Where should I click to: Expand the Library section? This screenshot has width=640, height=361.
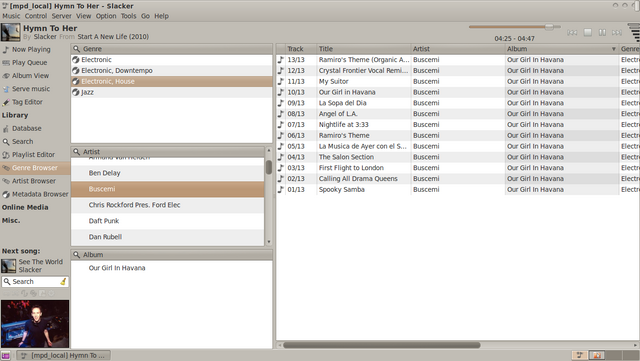coord(15,115)
